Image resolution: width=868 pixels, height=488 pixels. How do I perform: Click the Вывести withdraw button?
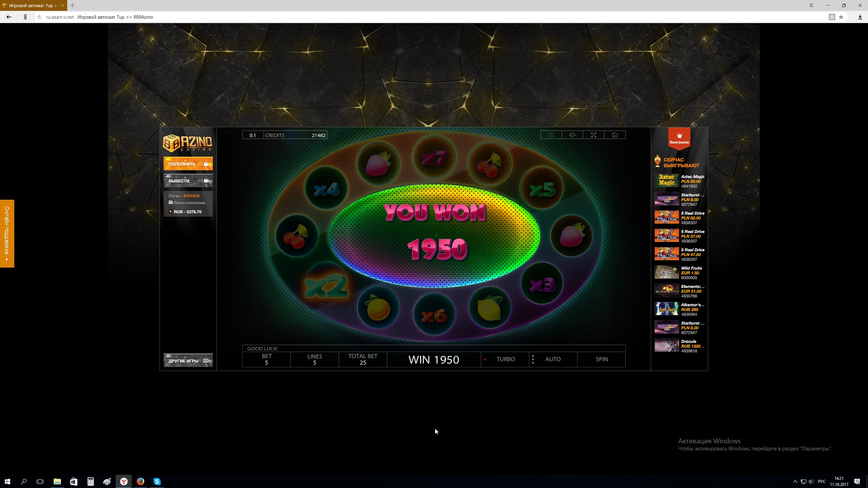click(x=188, y=181)
